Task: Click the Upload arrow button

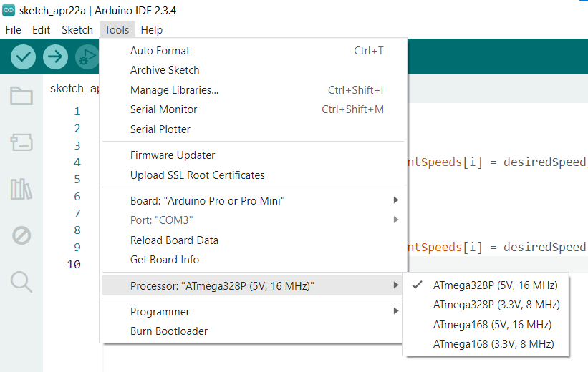Action: click(55, 57)
